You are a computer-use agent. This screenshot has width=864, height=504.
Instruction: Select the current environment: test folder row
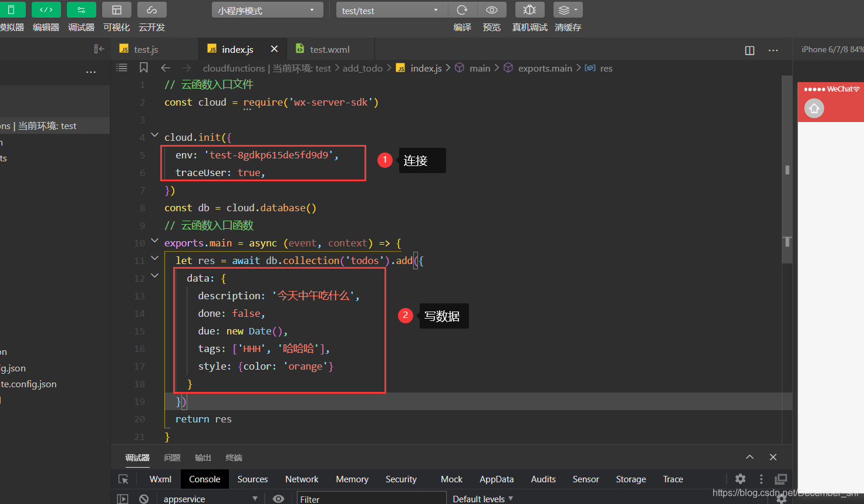tap(55, 126)
